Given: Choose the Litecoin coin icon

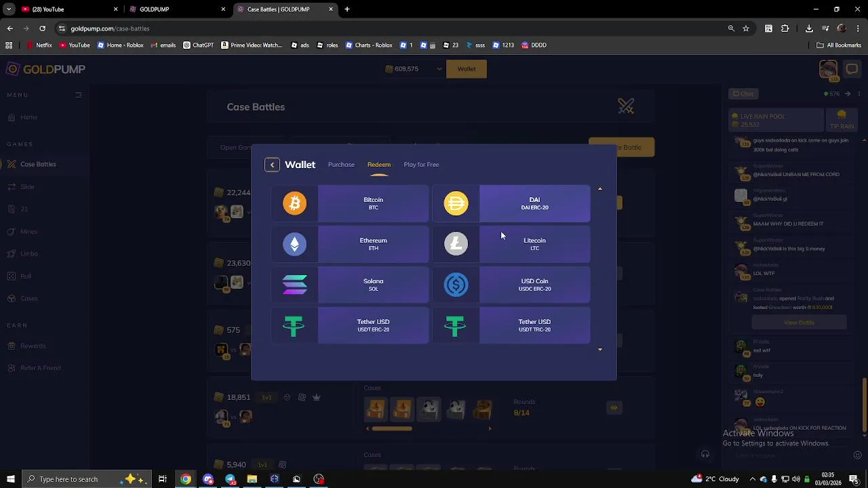Looking at the screenshot, I should pos(456,244).
